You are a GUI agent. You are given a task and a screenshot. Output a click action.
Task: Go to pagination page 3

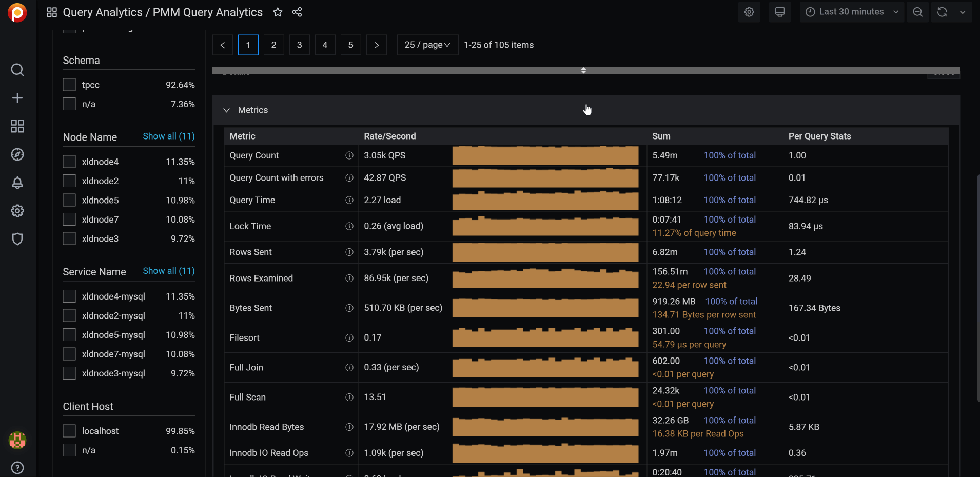pos(299,45)
